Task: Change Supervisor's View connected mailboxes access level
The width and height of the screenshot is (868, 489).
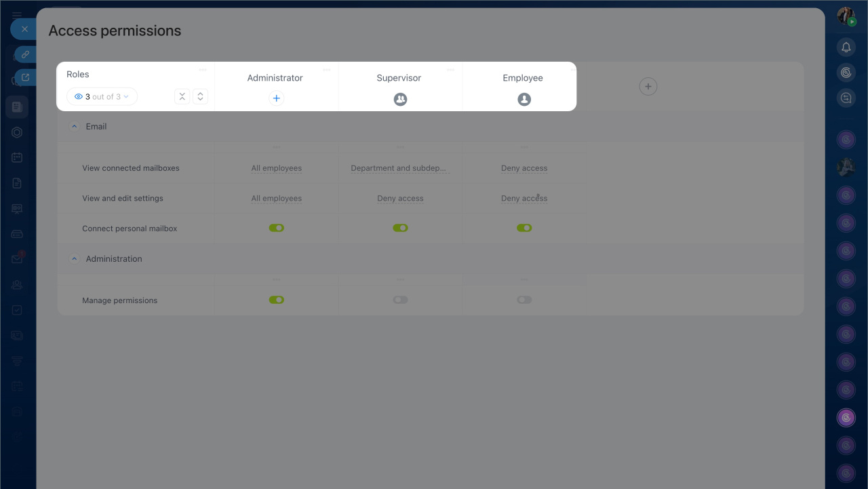Action: coord(399,168)
